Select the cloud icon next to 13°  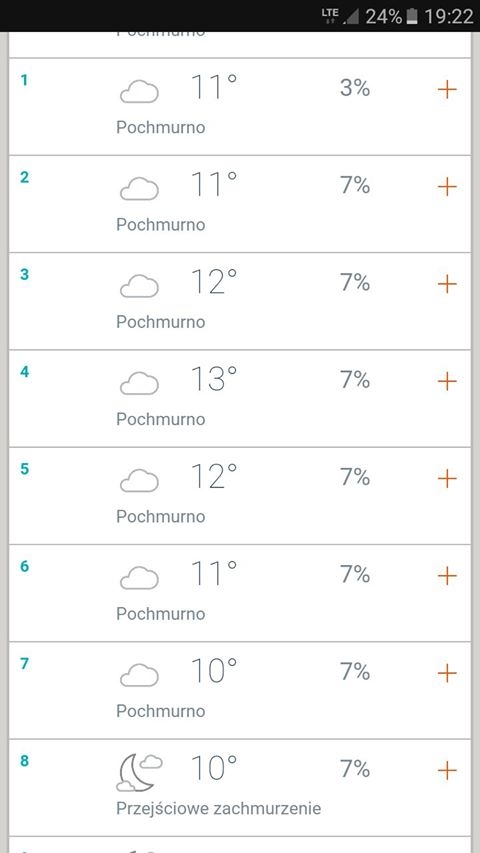pos(139,384)
